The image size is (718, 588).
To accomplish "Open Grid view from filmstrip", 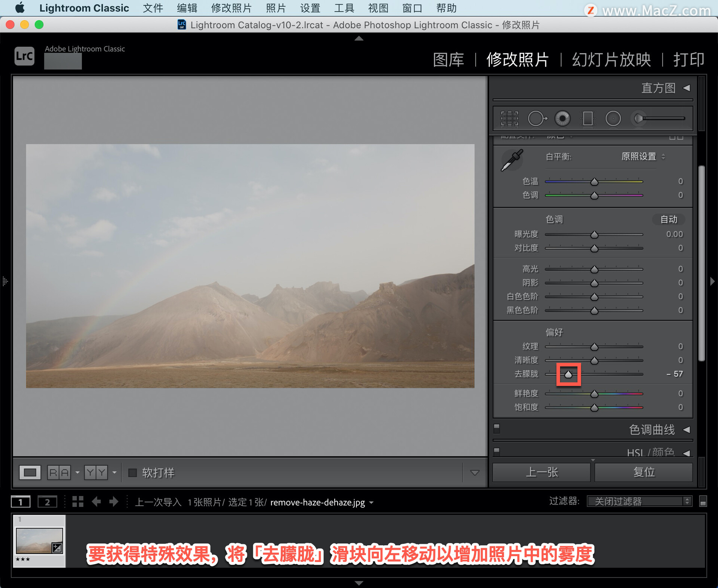I will click(78, 502).
